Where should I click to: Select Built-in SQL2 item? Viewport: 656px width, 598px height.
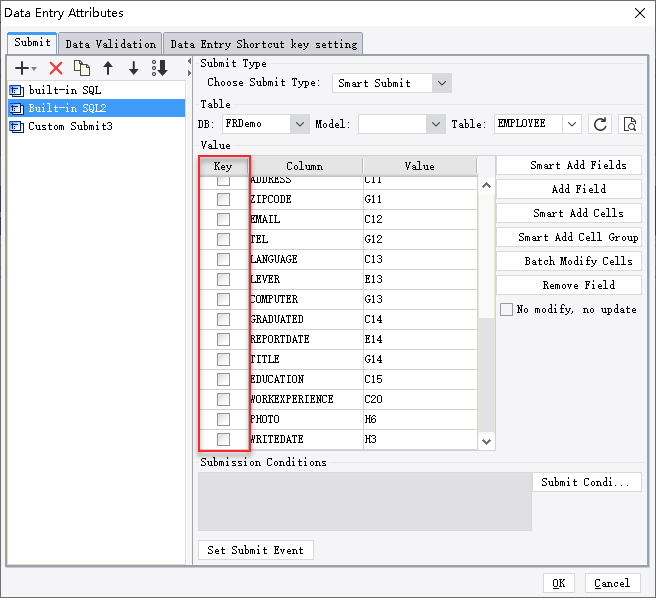click(96, 108)
